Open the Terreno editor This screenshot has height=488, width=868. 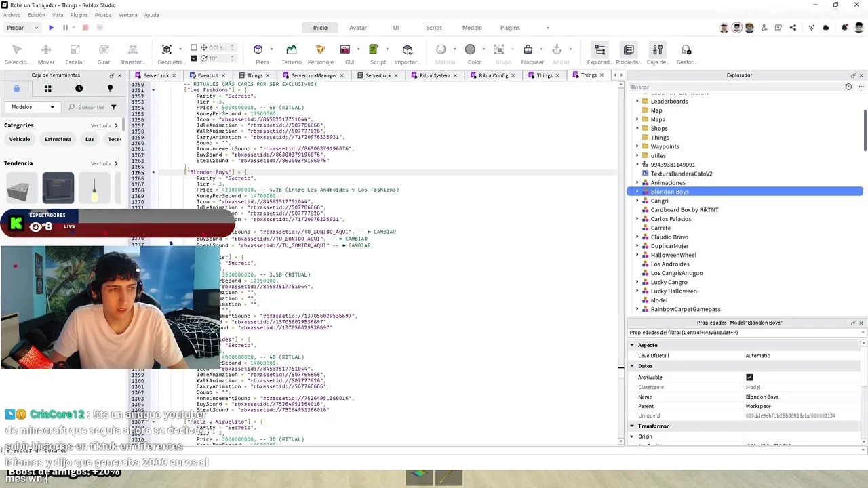tap(291, 55)
